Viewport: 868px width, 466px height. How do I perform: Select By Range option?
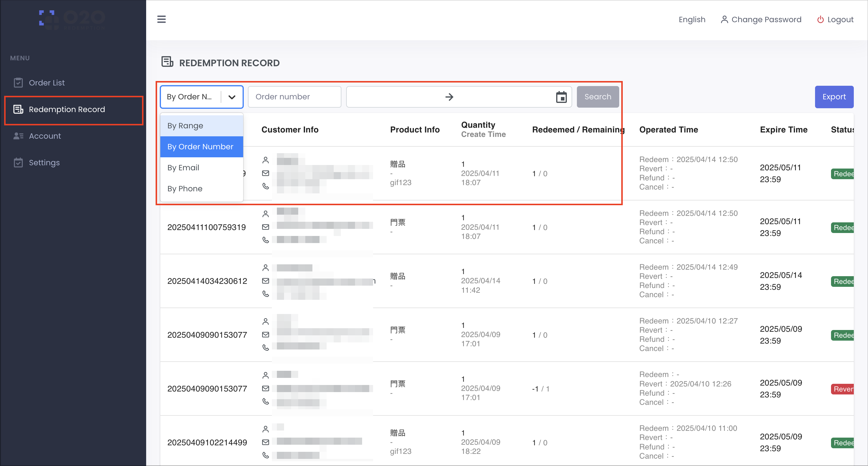201,126
